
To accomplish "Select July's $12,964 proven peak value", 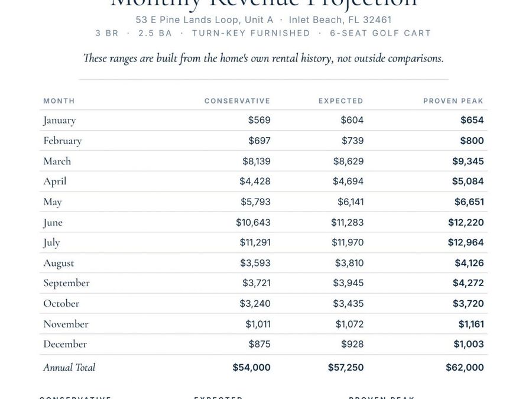I will tap(466, 242).
